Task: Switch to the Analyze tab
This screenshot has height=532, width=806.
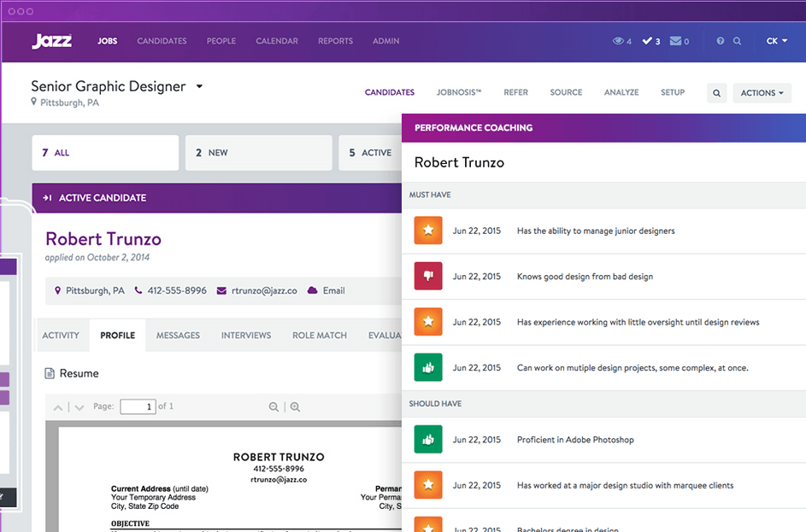Action: coord(621,92)
